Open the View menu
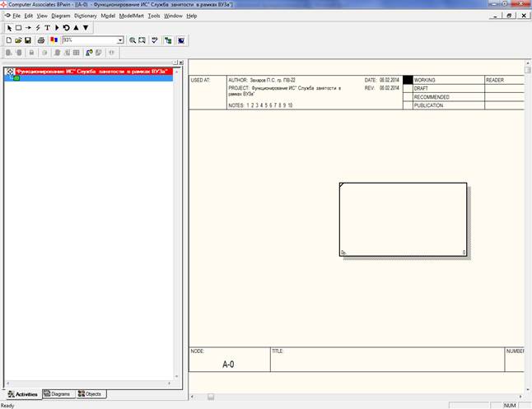Screen dimensions: 532x409 [x=42, y=16]
